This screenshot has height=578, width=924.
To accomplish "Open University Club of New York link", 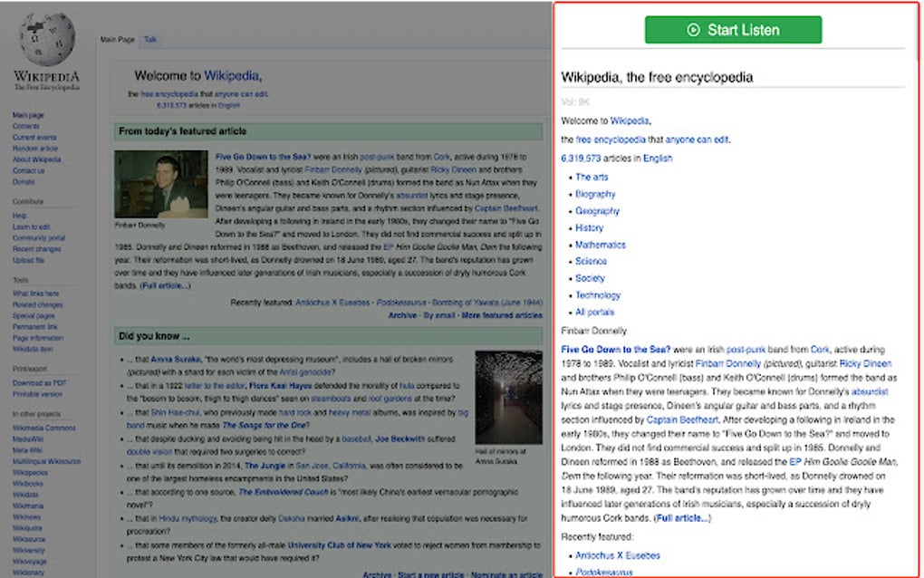I will pyautogui.click(x=339, y=545).
